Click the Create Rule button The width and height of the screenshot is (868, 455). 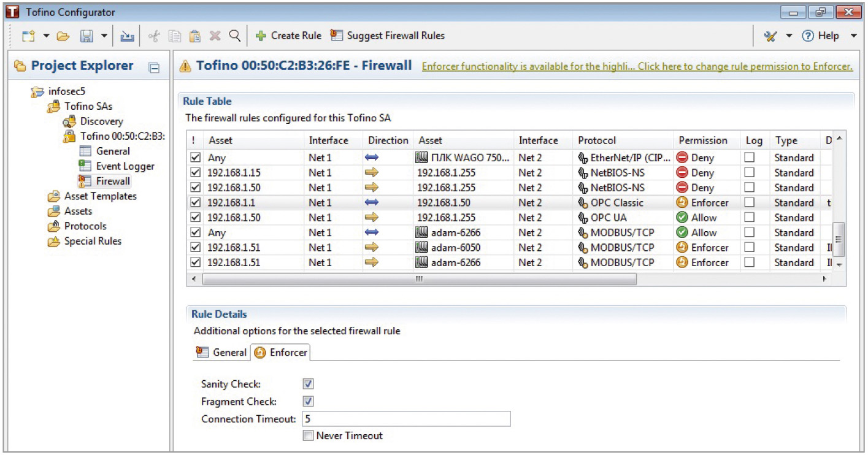pyautogui.click(x=288, y=36)
